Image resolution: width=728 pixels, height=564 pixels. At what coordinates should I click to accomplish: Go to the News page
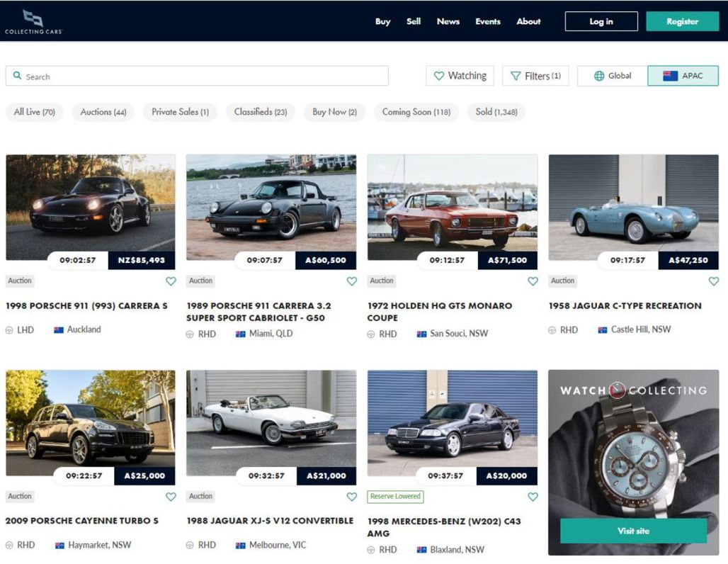point(448,21)
